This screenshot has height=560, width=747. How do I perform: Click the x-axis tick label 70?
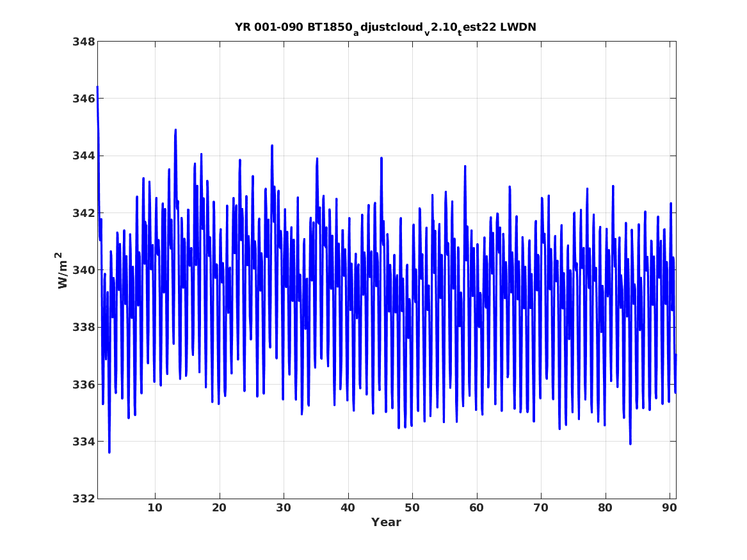point(541,508)
